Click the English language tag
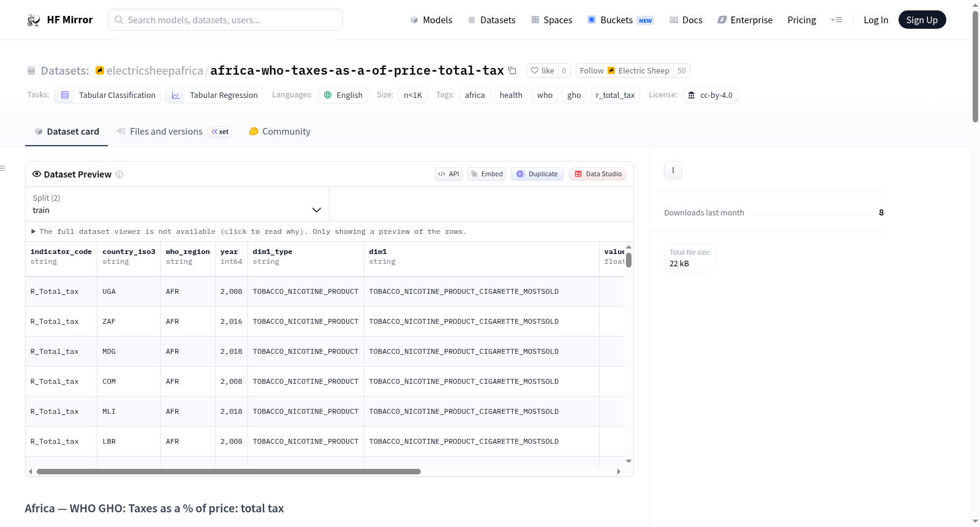 [343, 95]
